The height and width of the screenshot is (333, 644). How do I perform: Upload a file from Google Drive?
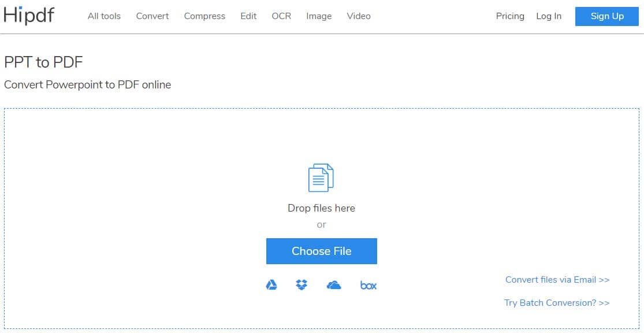(271, 285)
